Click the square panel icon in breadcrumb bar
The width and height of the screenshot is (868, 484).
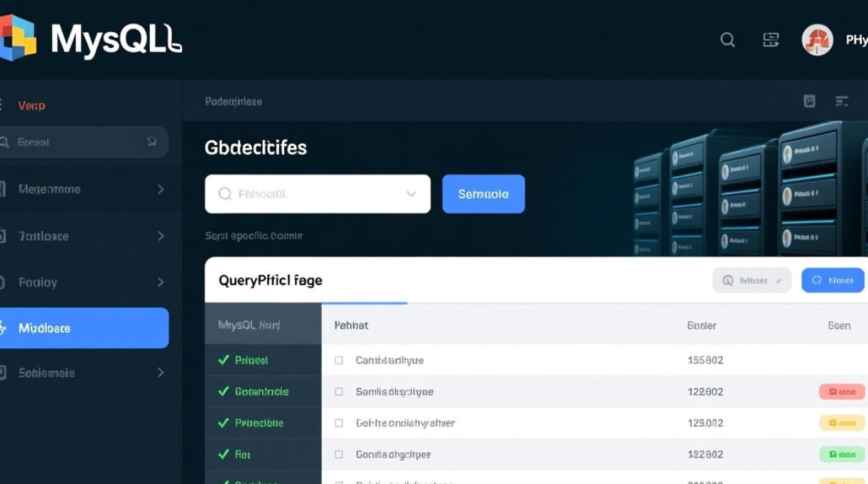809,101
